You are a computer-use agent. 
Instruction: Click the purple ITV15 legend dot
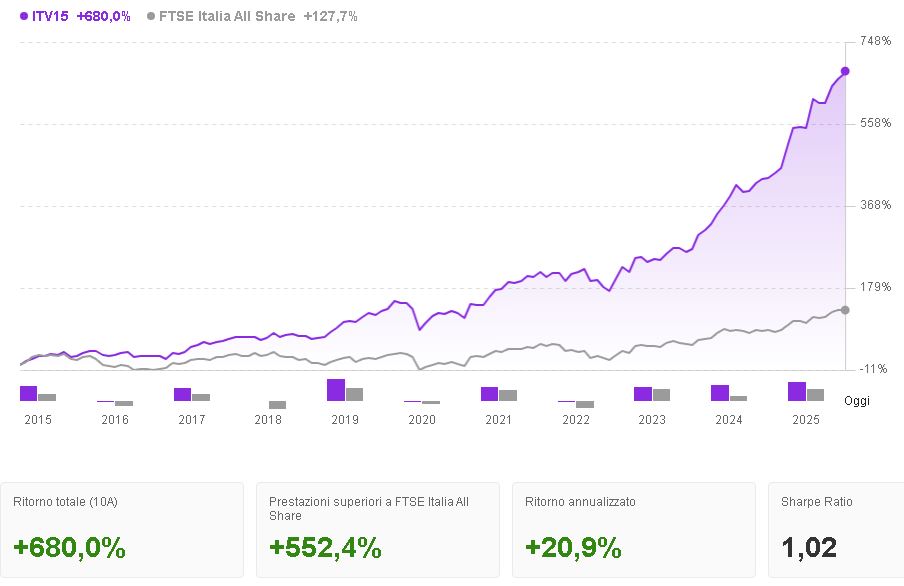click(x=24, y=16)
